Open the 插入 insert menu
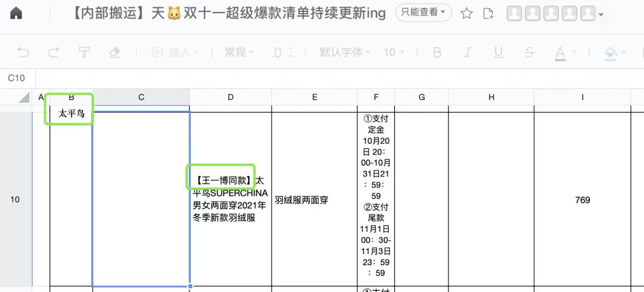This screenshot has width=644, height=292. tap(175, 52)
